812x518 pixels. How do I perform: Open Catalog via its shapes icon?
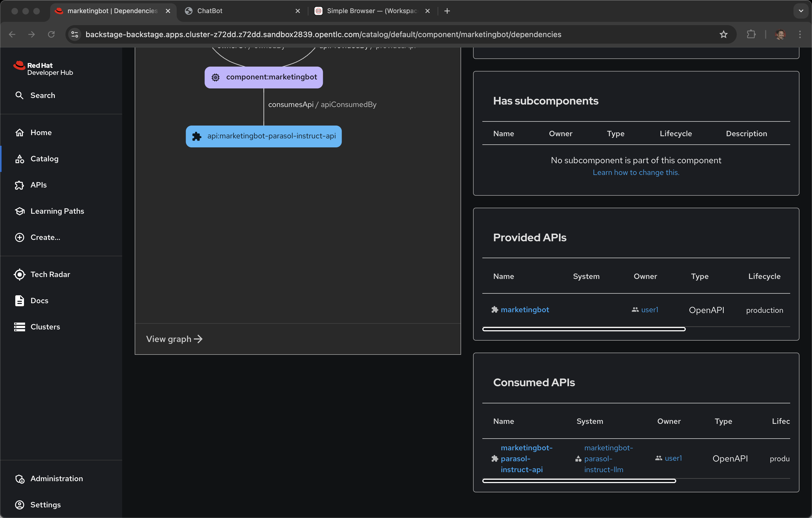click(20, 159)
